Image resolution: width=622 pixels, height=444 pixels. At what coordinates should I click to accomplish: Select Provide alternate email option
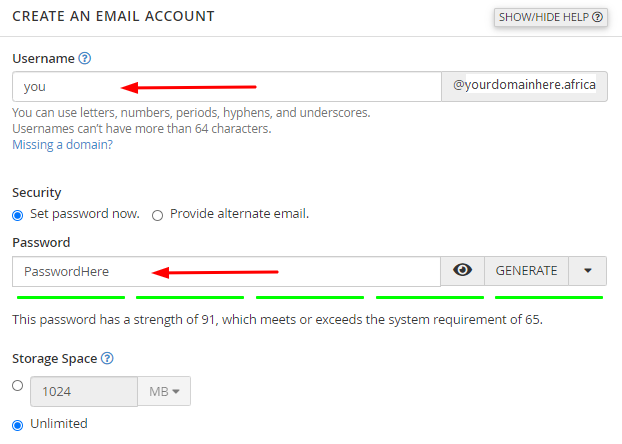click(158, 215)
